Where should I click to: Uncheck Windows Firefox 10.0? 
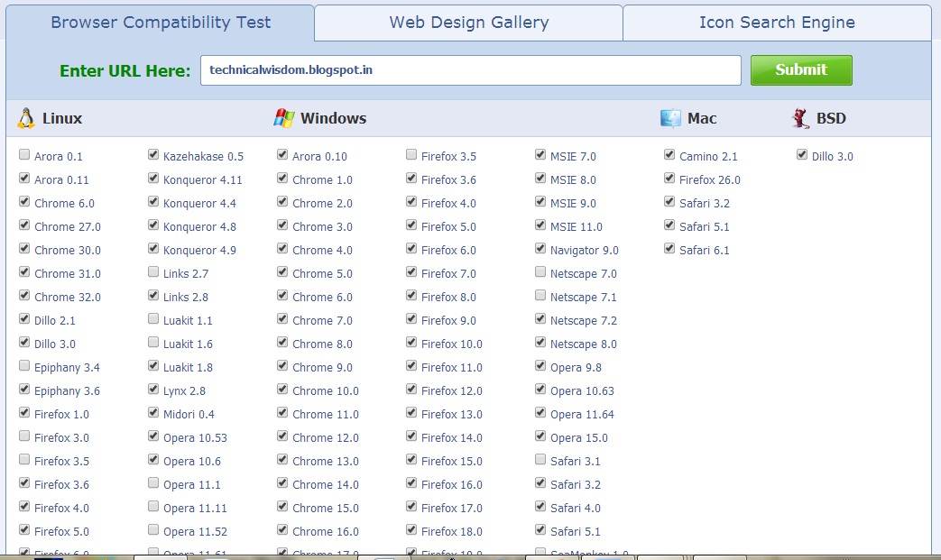(x=411, y=342)
